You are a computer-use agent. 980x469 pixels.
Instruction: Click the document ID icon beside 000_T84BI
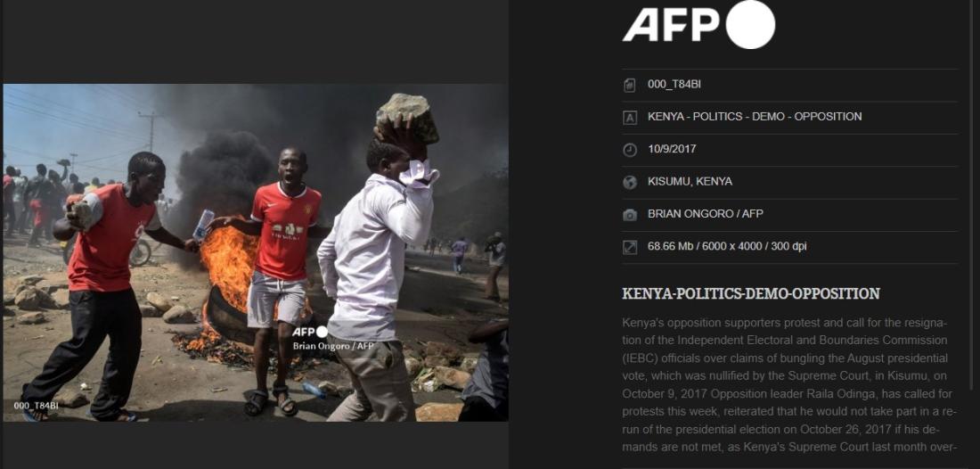pyautogui.click(x=630, y=85)
